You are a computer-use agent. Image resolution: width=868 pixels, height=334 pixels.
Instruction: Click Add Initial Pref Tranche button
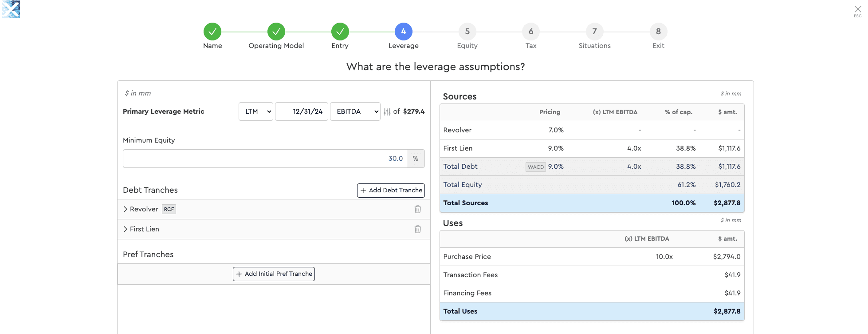pyautogui.click(x=274, y=274)
